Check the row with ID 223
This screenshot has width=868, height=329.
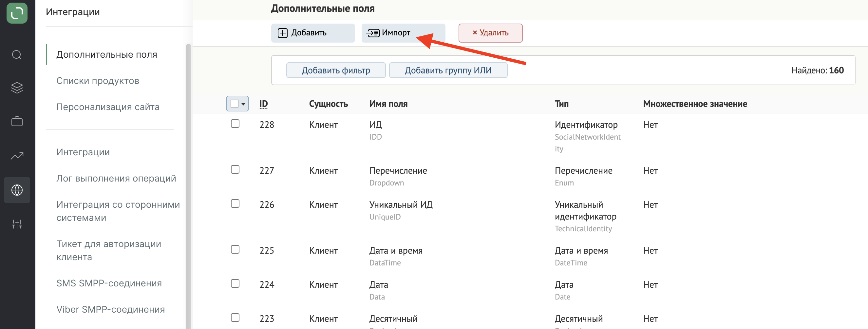click(x=235, y=318)
